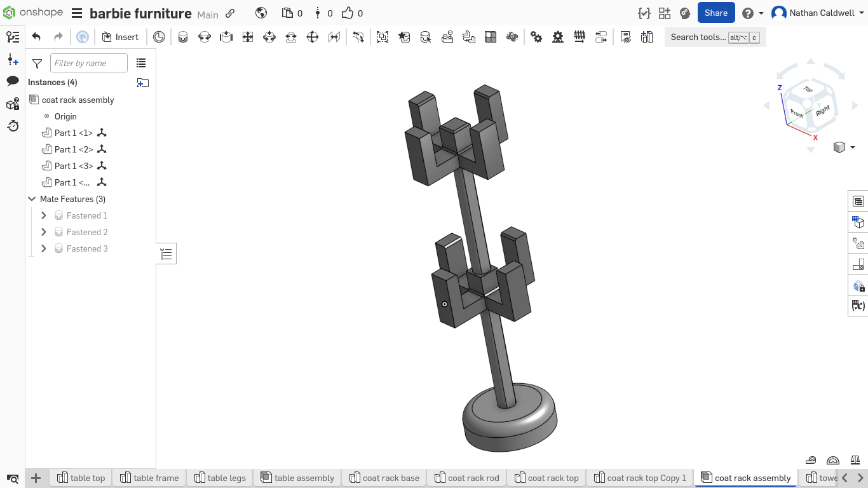Open the comments panel icon

point(13,81)
